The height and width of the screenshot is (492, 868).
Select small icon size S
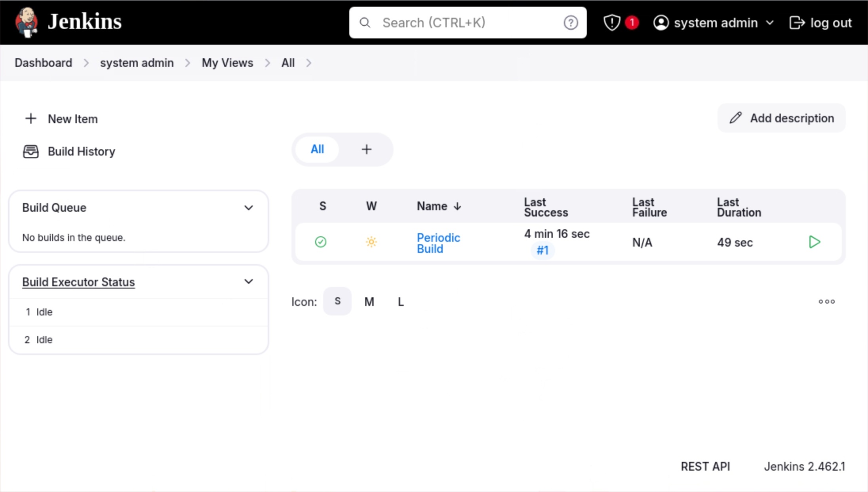point(337,301)
